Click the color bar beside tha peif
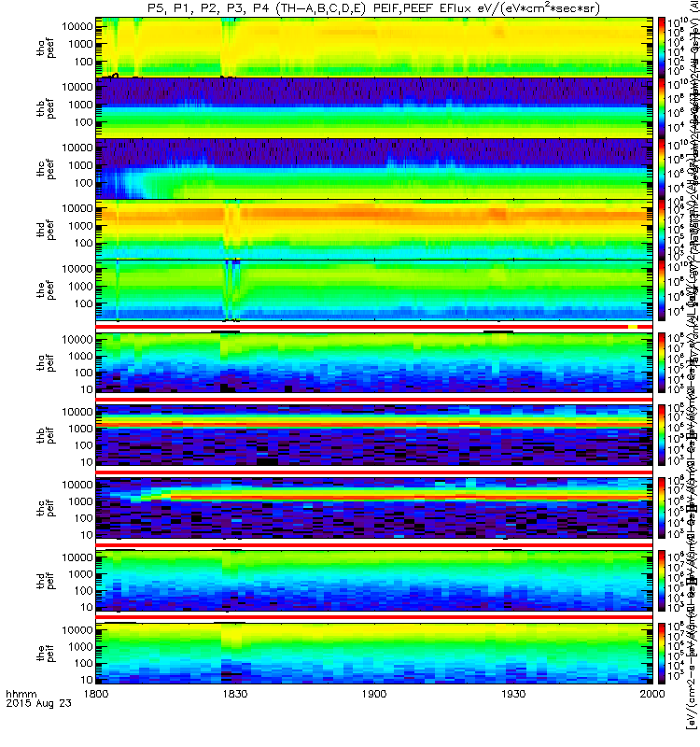Screen dimensions: 700x747 [662, 362]
